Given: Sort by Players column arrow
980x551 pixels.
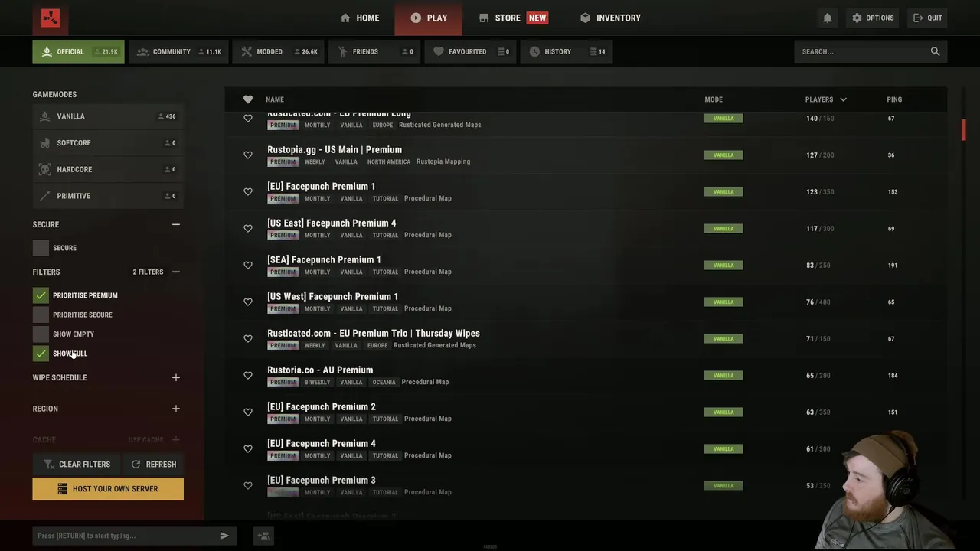Looking at the screenshot, I should [x=843, y=99].
